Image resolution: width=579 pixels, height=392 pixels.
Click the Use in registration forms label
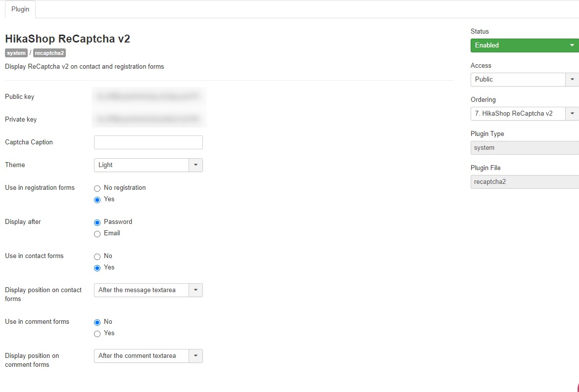tap(40, 188)
